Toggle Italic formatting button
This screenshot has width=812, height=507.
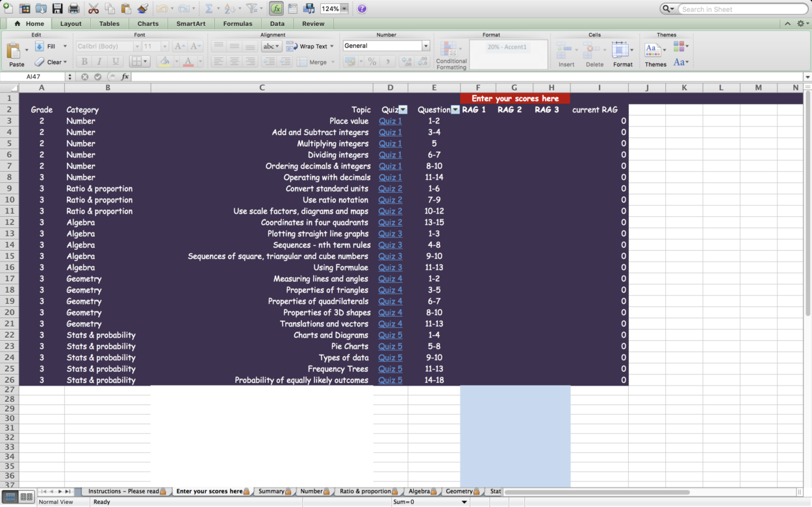(99, 62)
